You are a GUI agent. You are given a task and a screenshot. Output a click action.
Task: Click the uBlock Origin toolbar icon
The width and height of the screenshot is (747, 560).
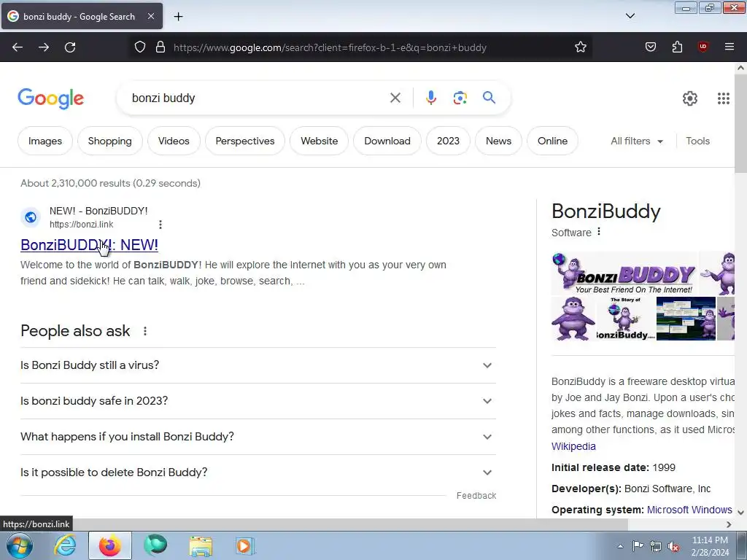(703, 47)
